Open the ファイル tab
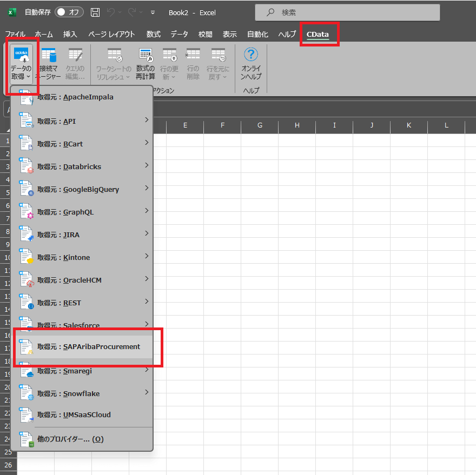 pos(15,34)
